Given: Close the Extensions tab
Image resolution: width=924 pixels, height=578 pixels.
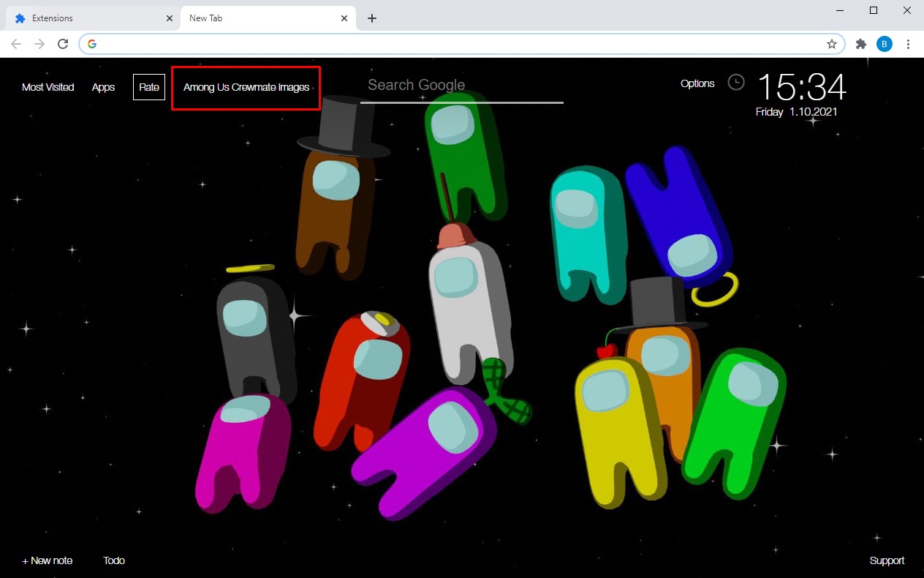Looking at the screenshot, I should pos(170,18).
